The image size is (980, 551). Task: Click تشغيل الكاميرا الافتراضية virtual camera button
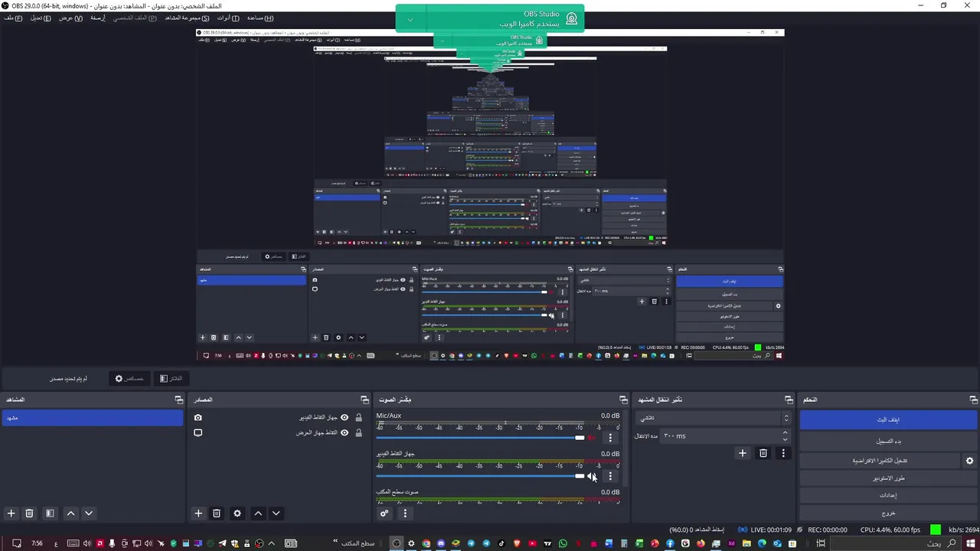click(x=880, y=461)
